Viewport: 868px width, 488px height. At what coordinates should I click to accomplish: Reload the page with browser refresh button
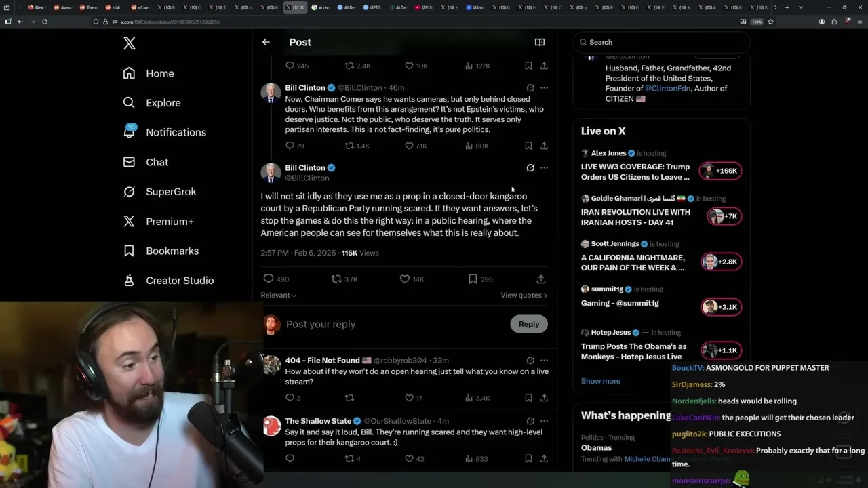[45, 22]
